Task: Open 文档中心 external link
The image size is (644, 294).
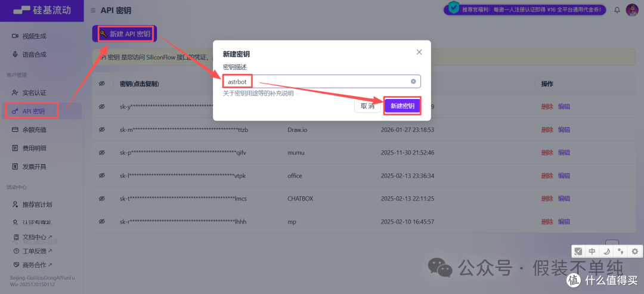Action: pyautogui.click(x=33, y=237)
